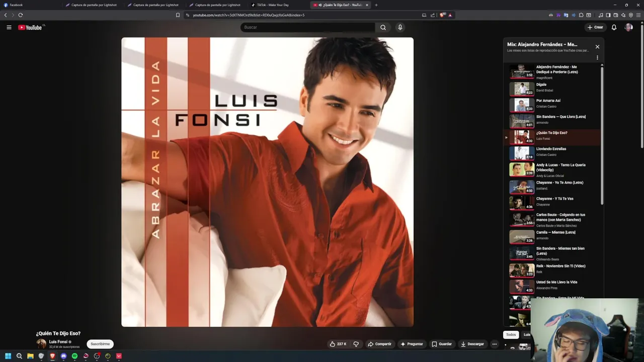Open the playlist options three-dot menu
Screen dimensions: 644x362
click(597, 57)
